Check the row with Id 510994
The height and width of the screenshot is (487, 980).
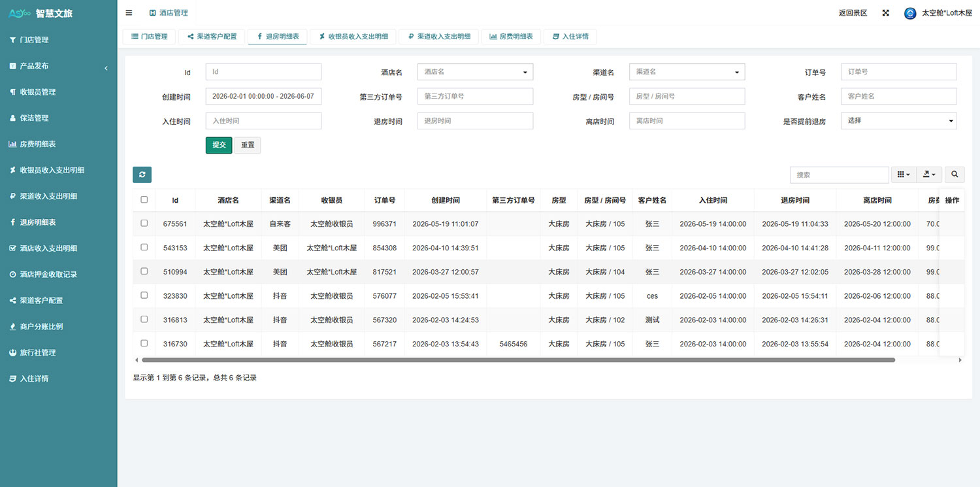144,271
